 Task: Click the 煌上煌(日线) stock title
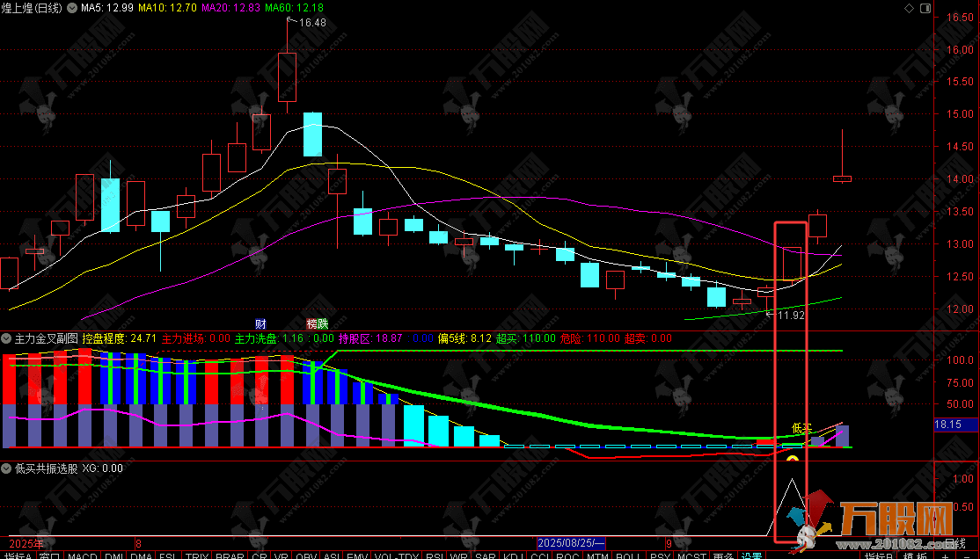[32, 8]
